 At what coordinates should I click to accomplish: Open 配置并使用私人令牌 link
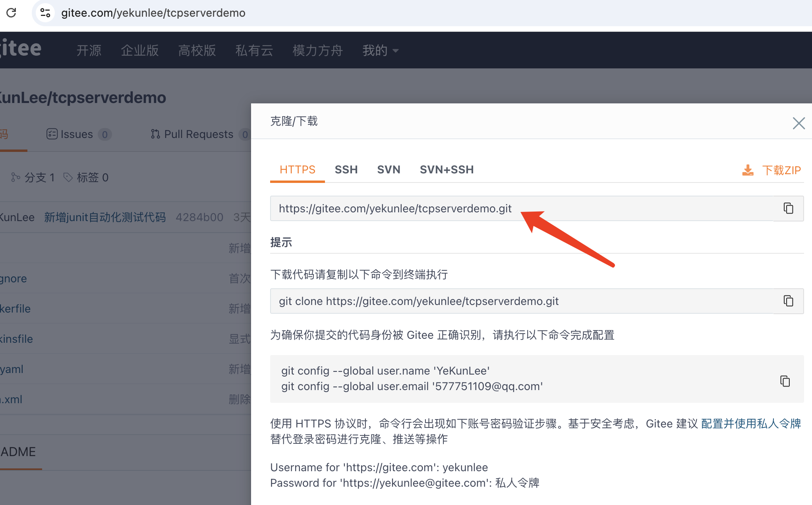coord(751,423)
